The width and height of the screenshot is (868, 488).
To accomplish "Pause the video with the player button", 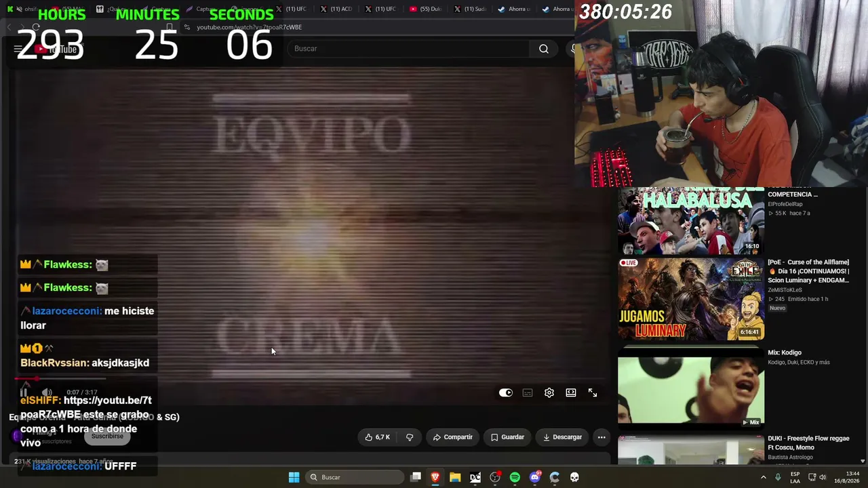I will 24,392.
